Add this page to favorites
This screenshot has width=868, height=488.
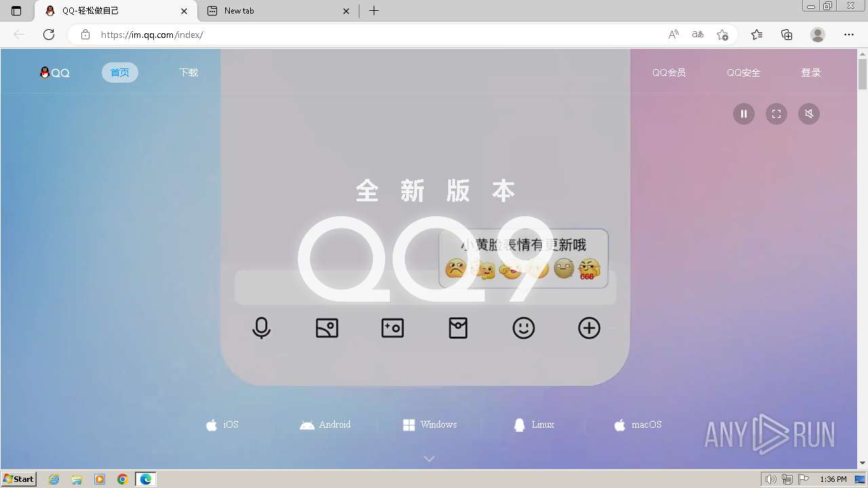click(722, 35)
